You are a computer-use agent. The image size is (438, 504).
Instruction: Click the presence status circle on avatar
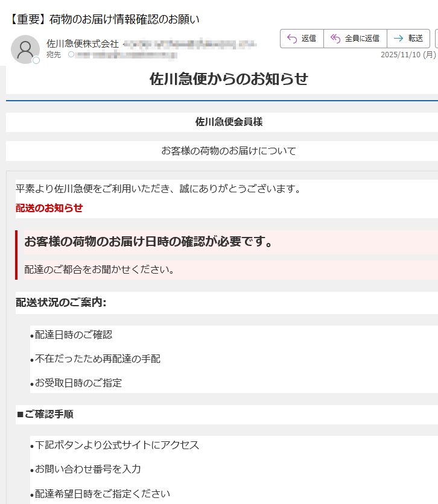click(x=36, y=60)
